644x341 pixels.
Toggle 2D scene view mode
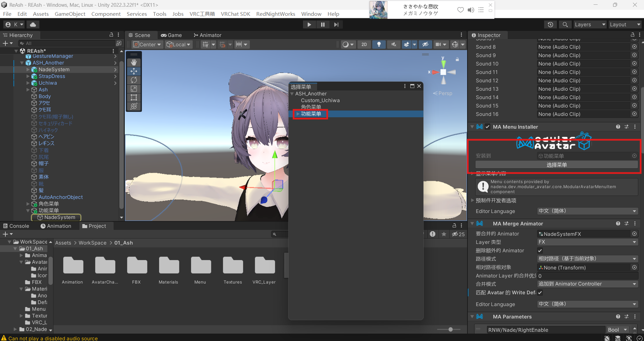click(x=364, y=44)
